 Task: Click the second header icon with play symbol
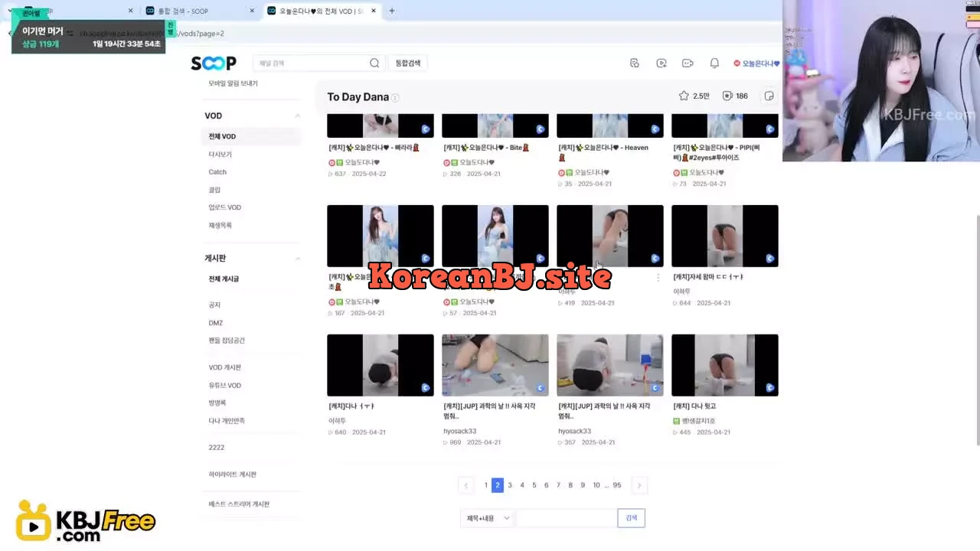pos(661,64)
